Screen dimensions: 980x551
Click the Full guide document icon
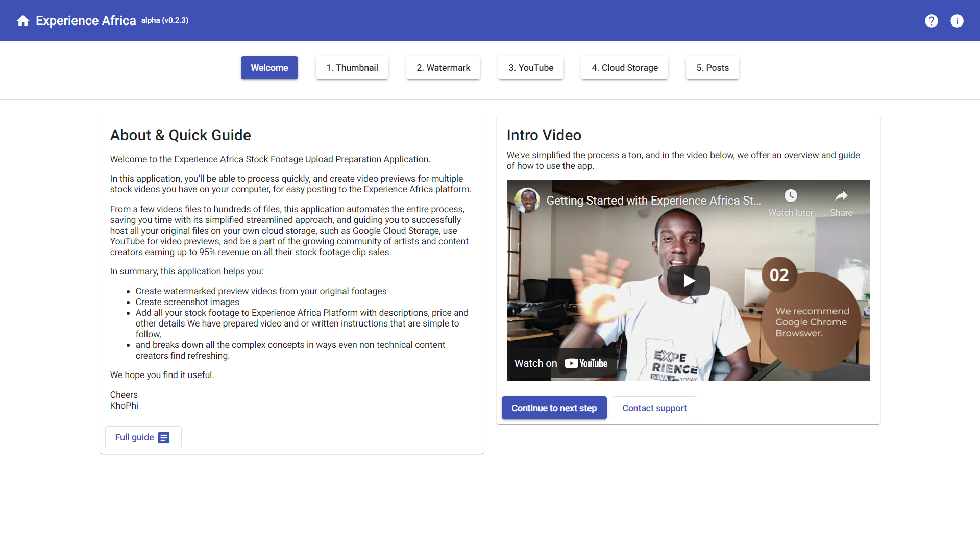164,438
